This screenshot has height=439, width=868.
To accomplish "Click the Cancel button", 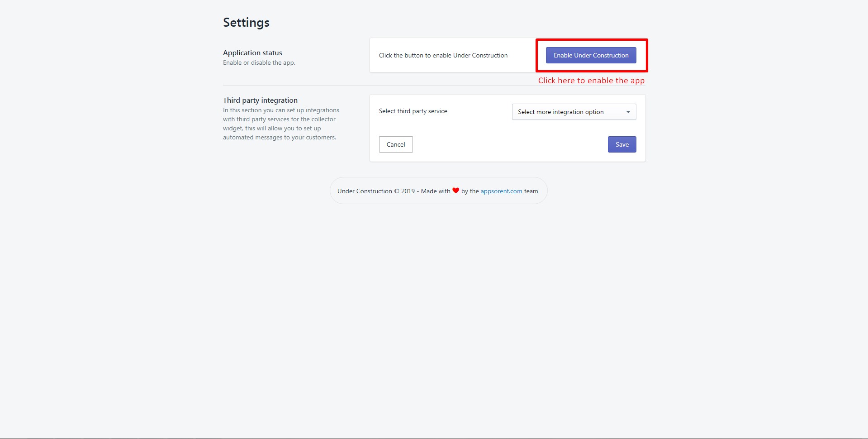I will tap(395, 144).
